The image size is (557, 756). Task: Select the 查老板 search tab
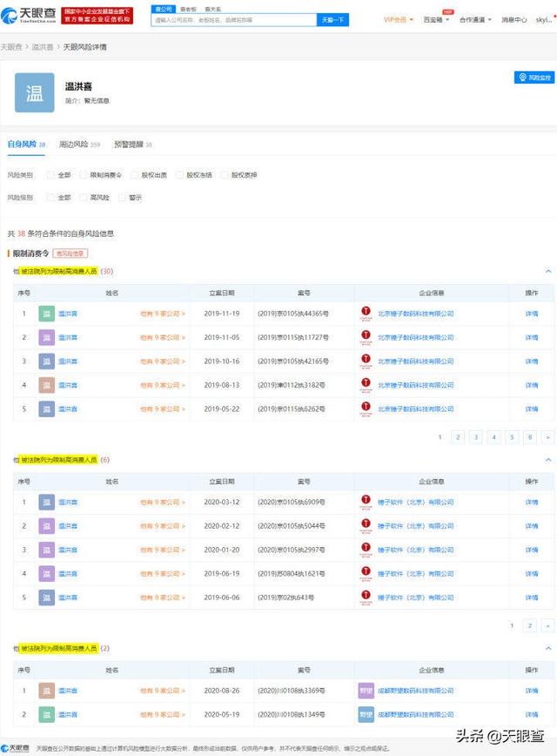188,10
